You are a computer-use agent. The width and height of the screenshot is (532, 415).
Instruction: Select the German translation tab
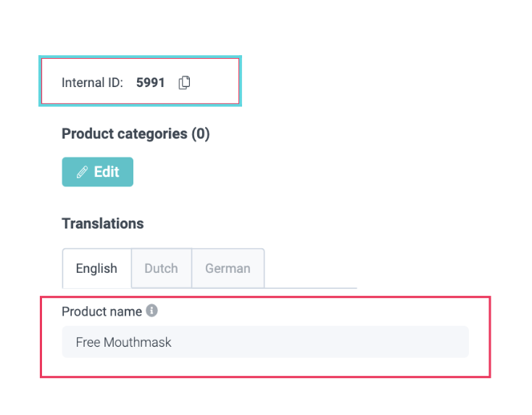coord(228,268)
